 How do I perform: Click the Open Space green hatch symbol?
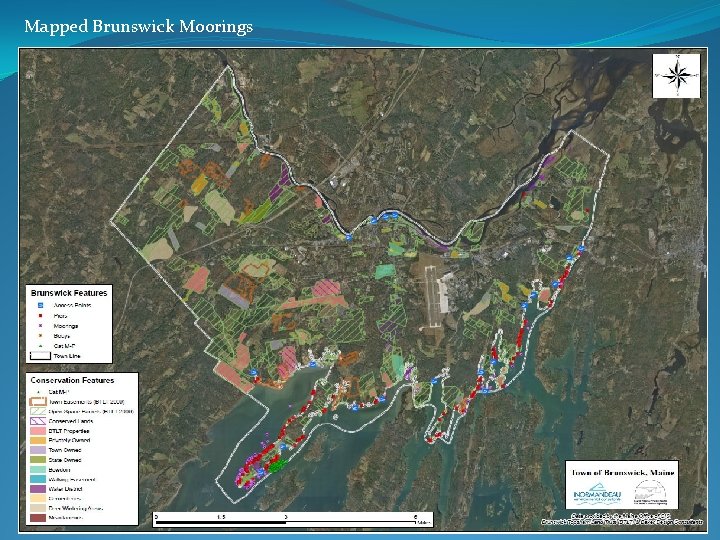38,411
